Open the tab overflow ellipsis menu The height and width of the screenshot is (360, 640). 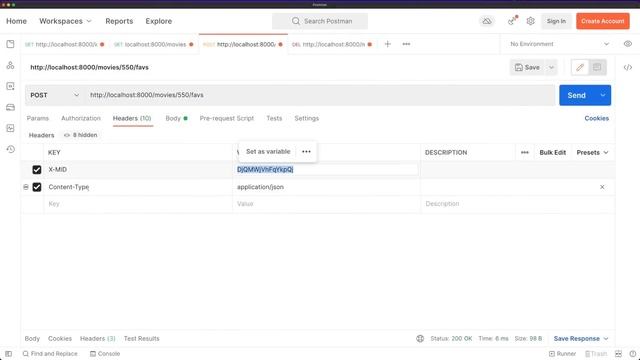point(406,44)
